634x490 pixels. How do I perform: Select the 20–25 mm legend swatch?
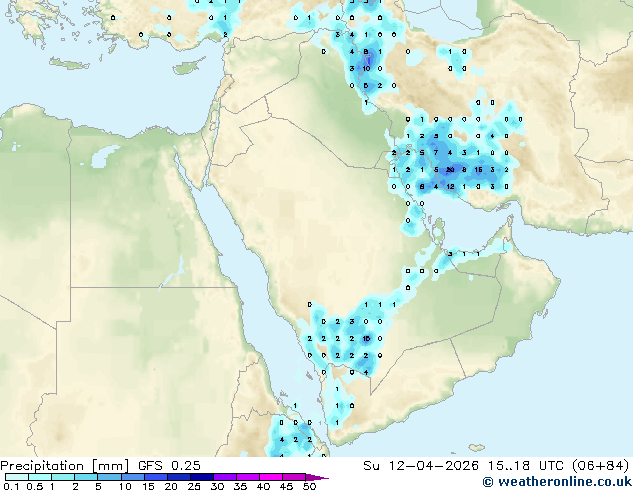(178, 477)
